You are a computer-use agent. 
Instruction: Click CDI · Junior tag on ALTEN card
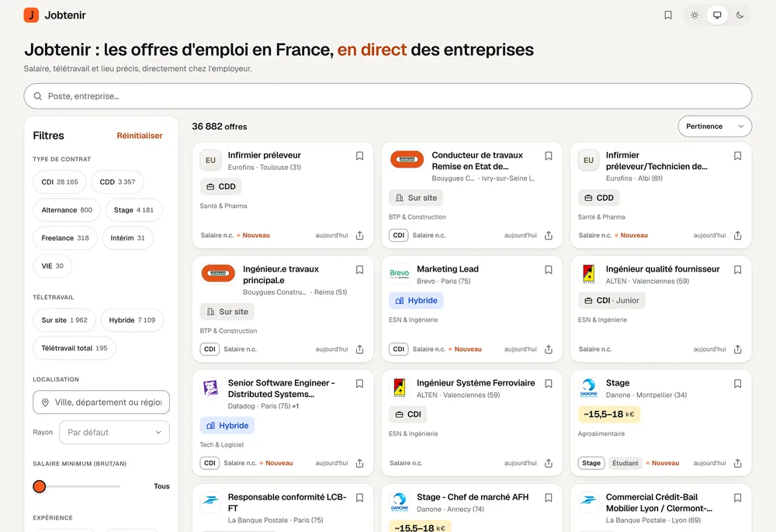[611, 301]
